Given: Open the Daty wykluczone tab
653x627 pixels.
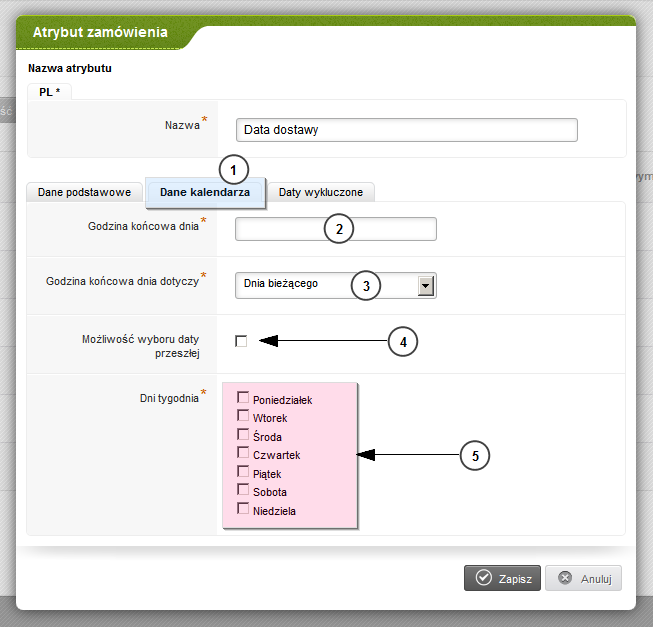Looking at the screenshot, I should (320, 192).
